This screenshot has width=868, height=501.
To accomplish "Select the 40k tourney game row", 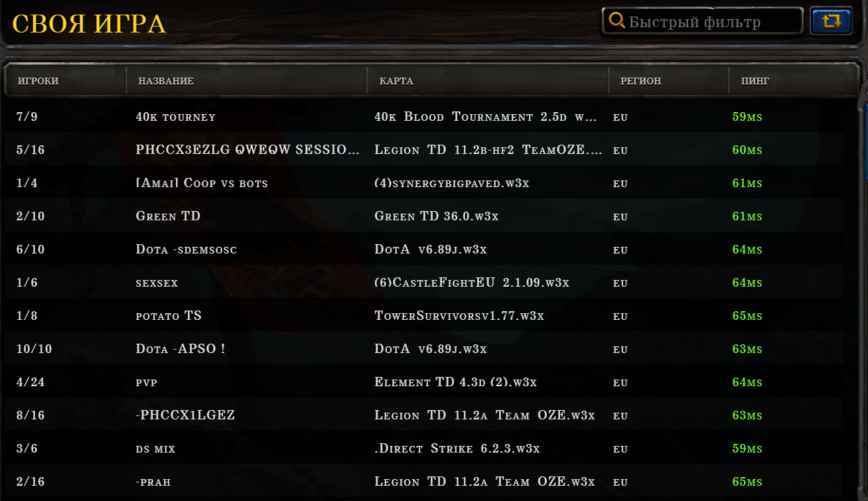I will click(x=424, y=116).
